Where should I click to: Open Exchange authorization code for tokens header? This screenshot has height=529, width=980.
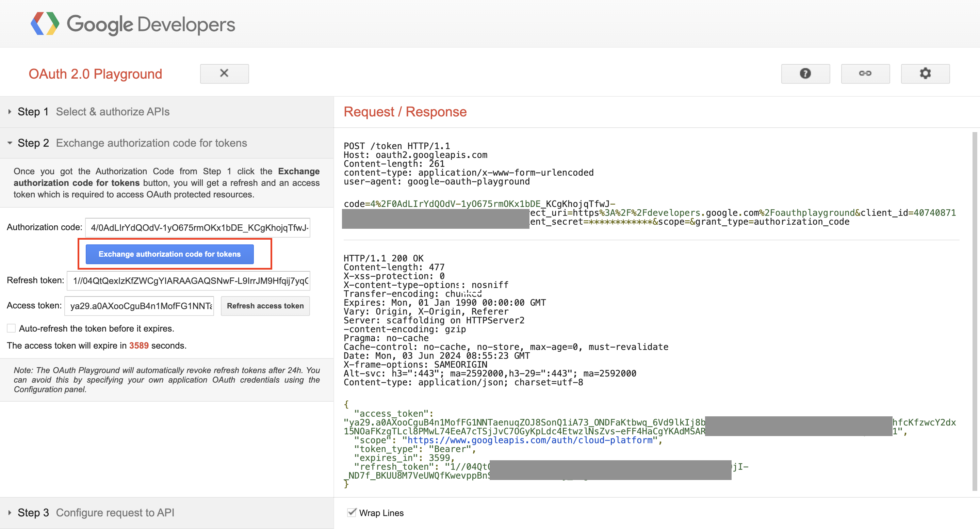(x=151, y=143)
